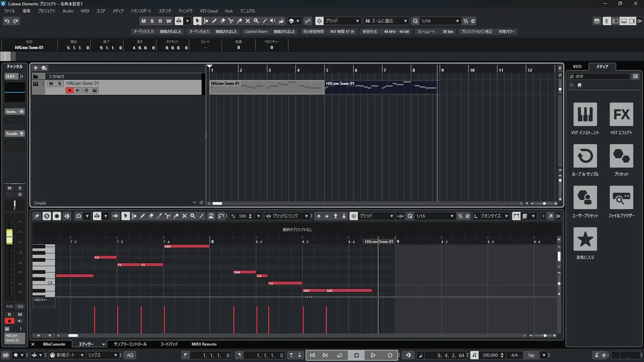Open VST Instruments in media panel

pyautogui.click(x=585, y=114)
